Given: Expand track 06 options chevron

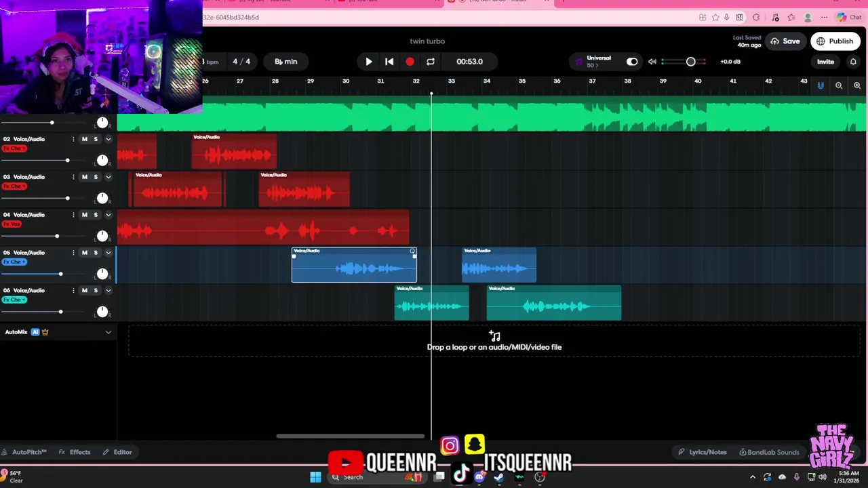Looking at the screenshot, I should [x=108, y=291].
